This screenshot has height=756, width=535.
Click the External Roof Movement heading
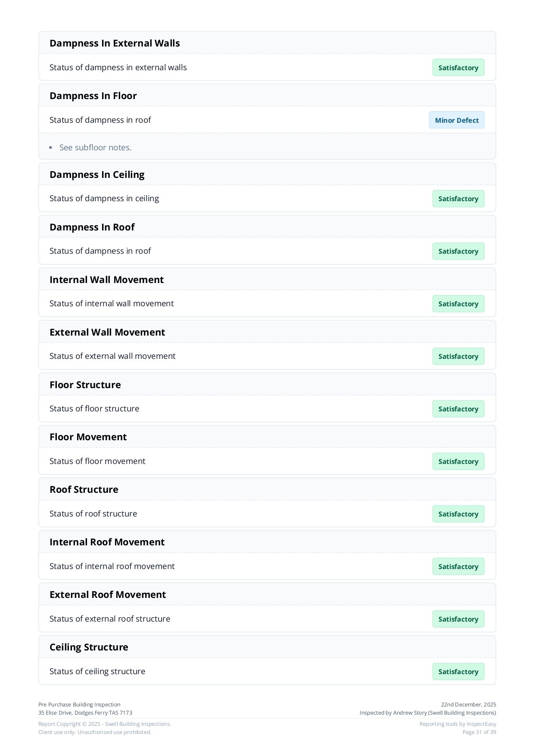pos(108,594)
